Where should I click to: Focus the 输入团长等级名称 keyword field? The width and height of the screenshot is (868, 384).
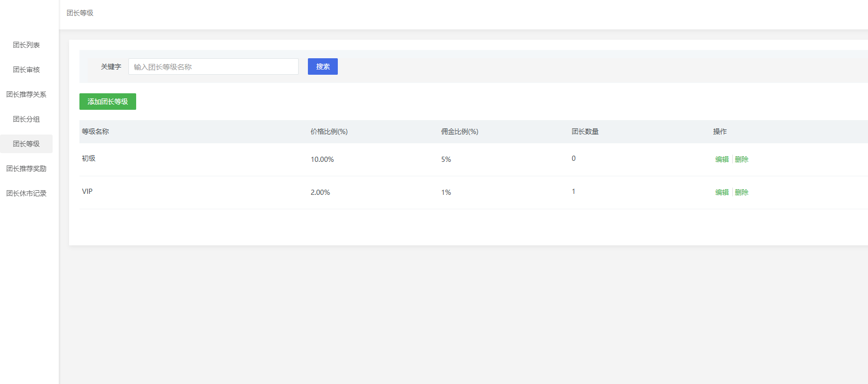click(x=213, y=66)
